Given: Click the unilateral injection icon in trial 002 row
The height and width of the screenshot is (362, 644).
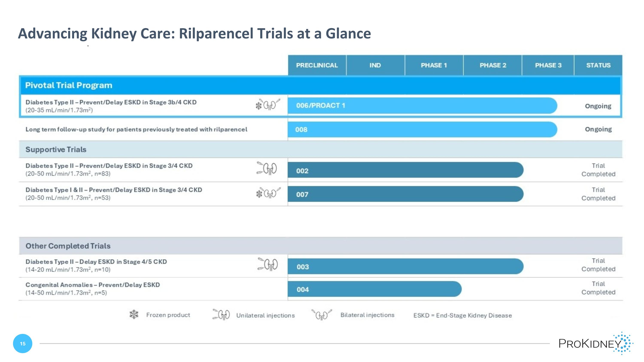Looking at the screenshot, I should click(267, 168).
